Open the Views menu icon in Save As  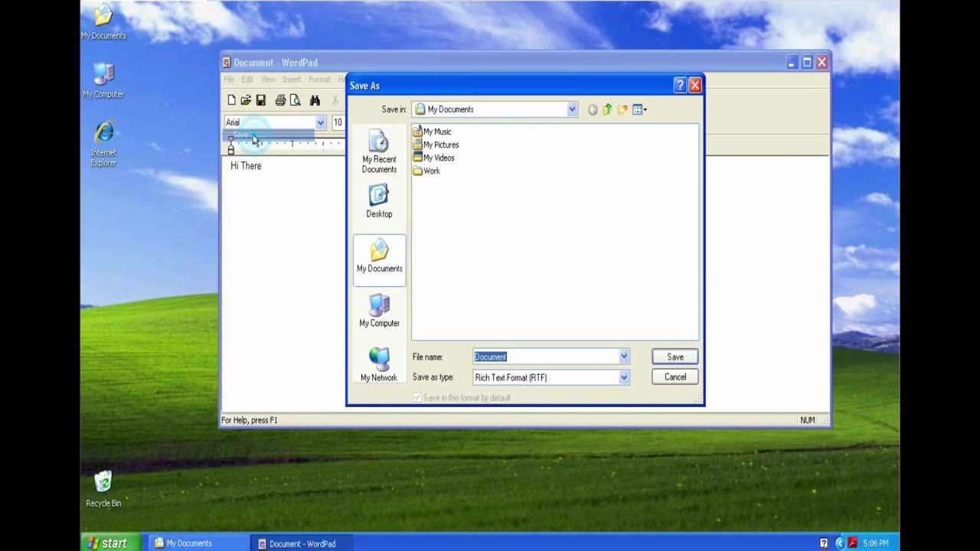click(x=639, y=109)
